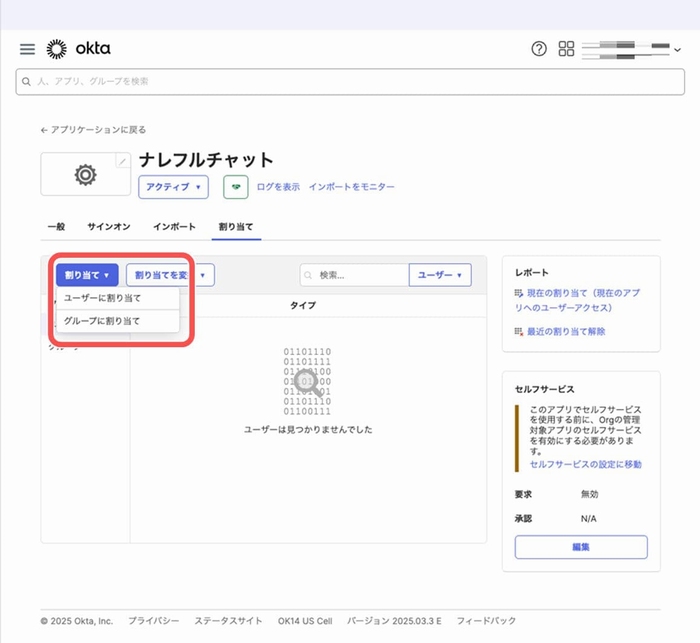Expand the account dropdown chevron
The image size is (700, 643).
click(x=677, y=50)
